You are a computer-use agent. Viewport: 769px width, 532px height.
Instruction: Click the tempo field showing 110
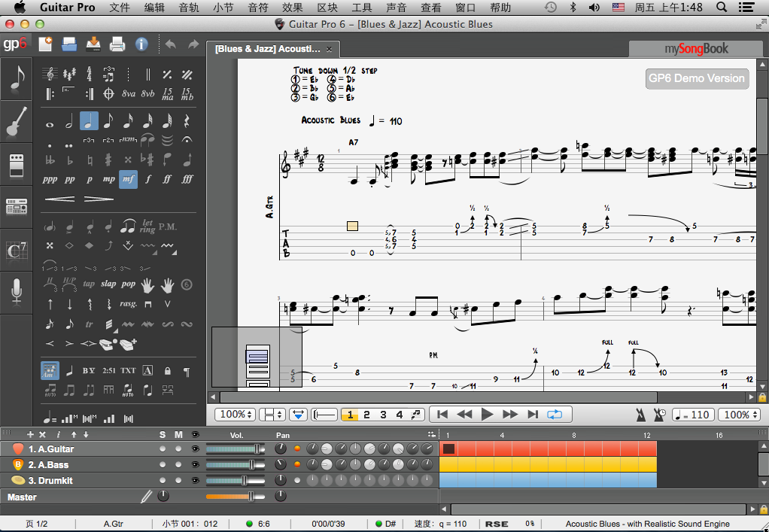click(x=693, y=415)
